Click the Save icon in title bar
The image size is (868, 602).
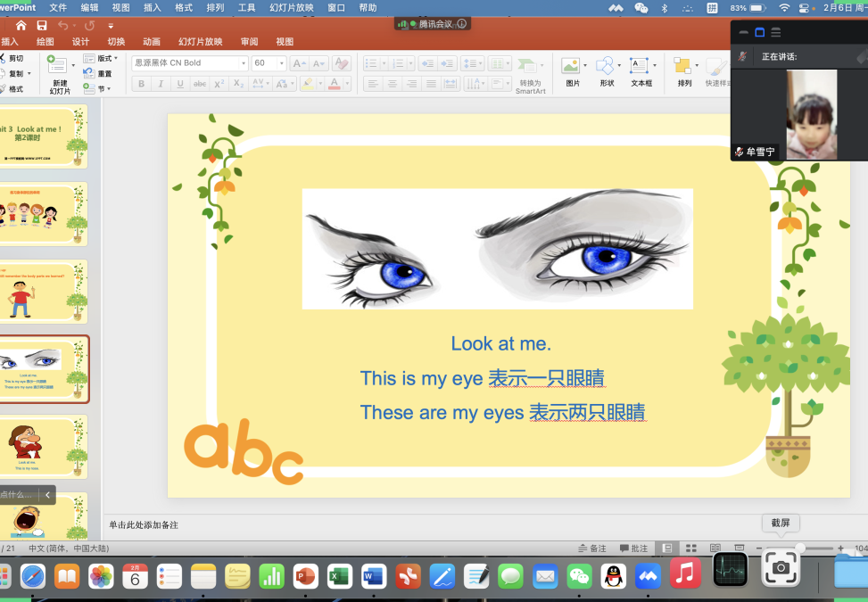point(42,26)
